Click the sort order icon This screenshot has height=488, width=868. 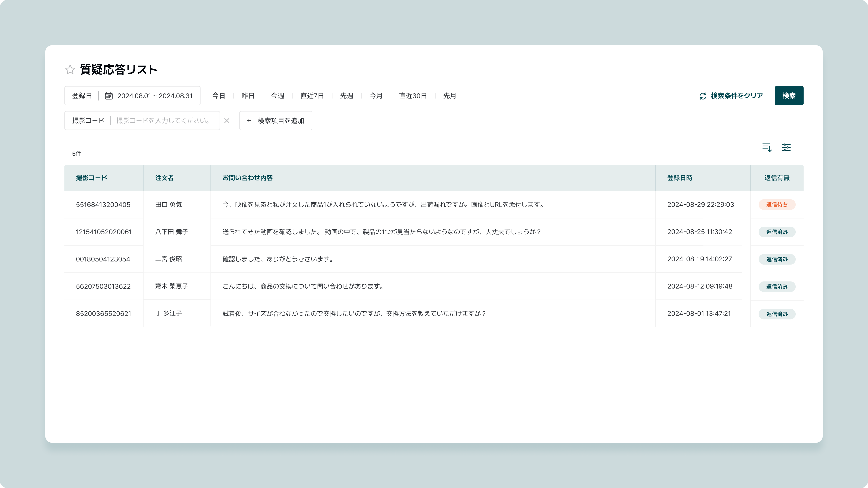click(767, 148)
